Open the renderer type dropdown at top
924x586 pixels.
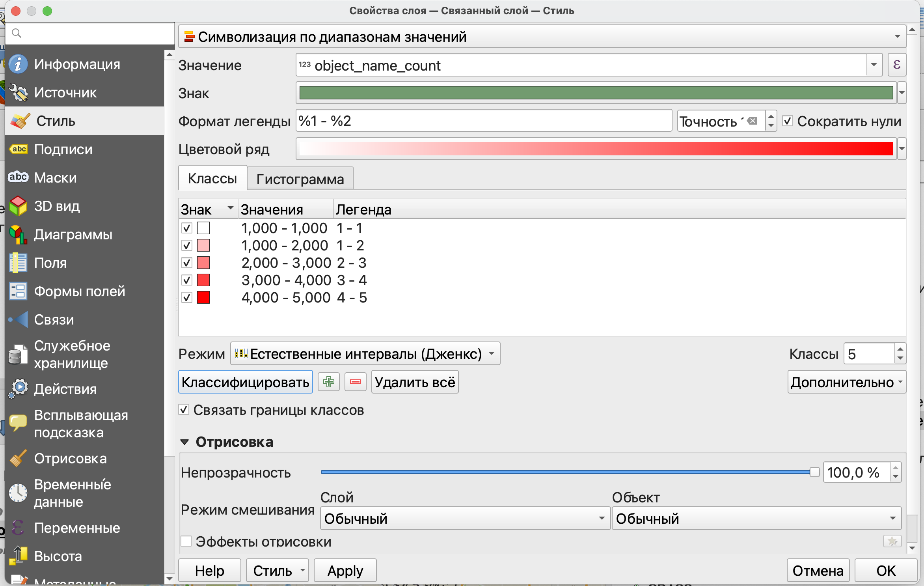[x=542, y=37]
